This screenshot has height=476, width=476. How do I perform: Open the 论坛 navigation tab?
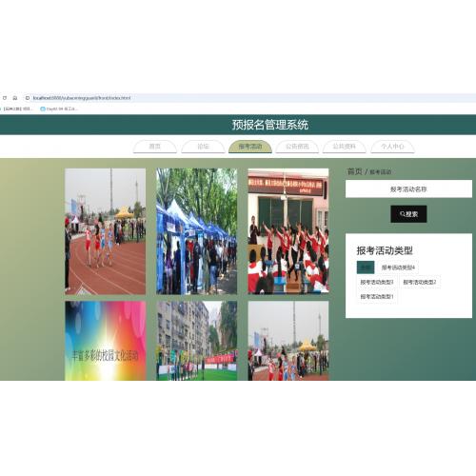[203, 147]
